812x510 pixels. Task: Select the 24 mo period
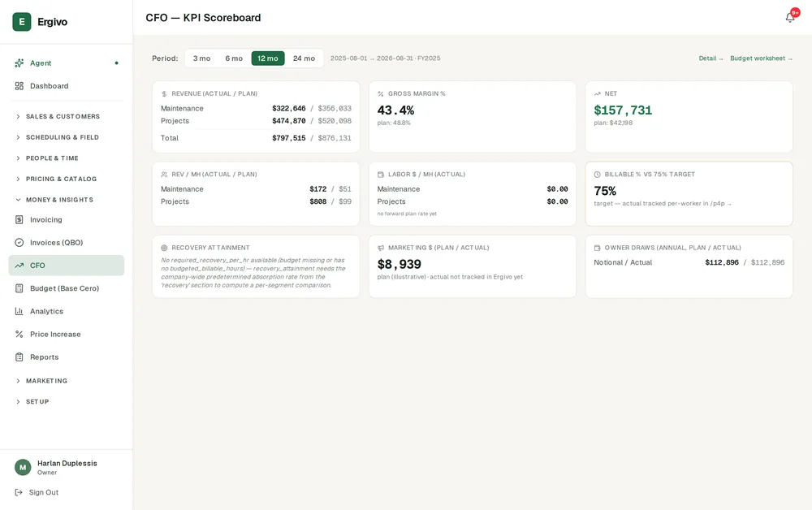click(x=304, y=58)
